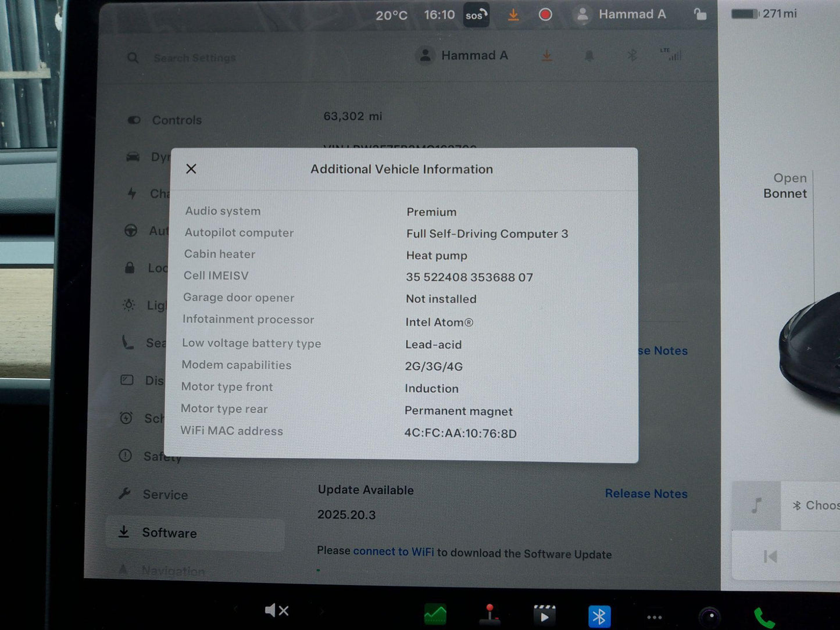Open the Bluetooth app in bottom dock
The width and height of the screenshot is (840, 630).
[x=599, y=616]
